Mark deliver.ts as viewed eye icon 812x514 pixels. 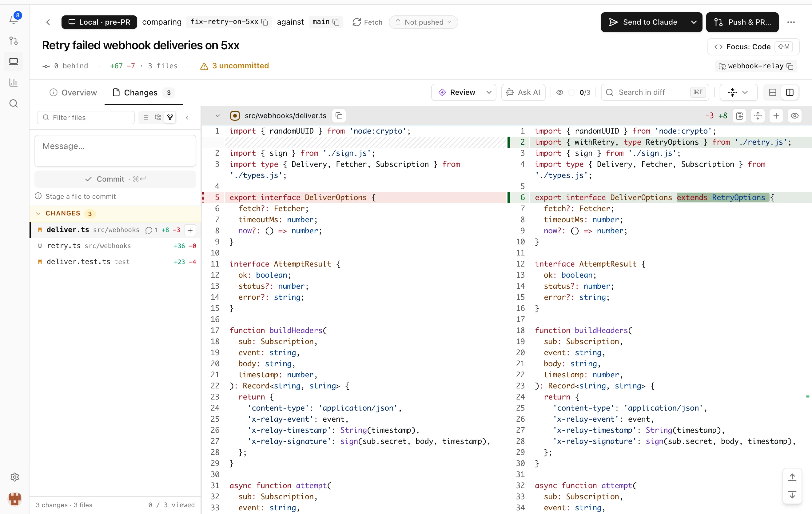click(x=794, y=116)
